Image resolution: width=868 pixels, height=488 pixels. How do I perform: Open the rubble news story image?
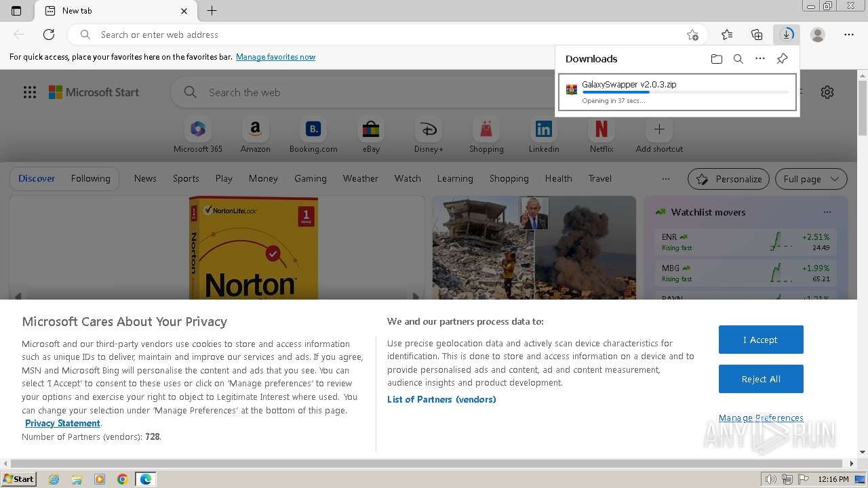[534, 248]
